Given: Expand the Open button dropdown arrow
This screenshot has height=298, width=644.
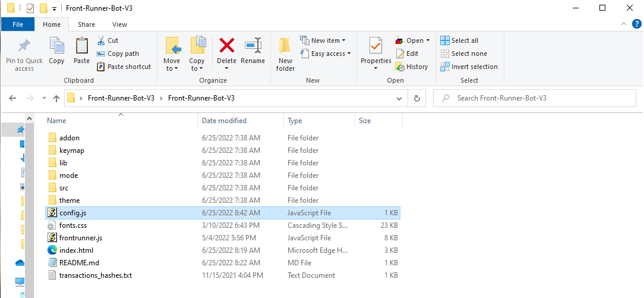Looking at the screenshot, I should point(428,40).
